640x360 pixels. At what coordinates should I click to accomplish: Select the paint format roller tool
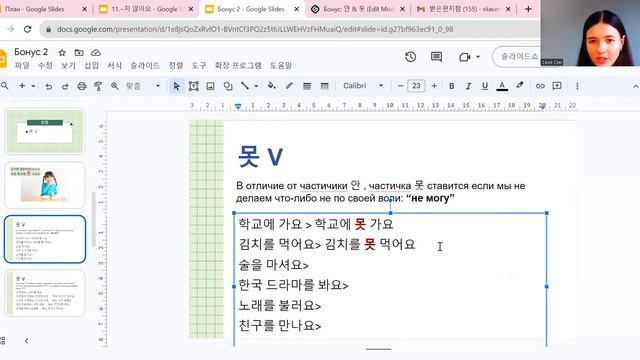(x=98, y=86)
